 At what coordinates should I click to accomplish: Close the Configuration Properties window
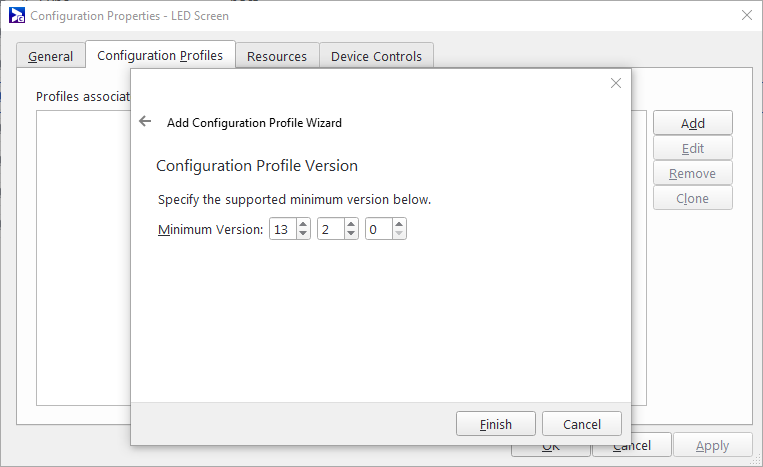click(x=746, y=15)
